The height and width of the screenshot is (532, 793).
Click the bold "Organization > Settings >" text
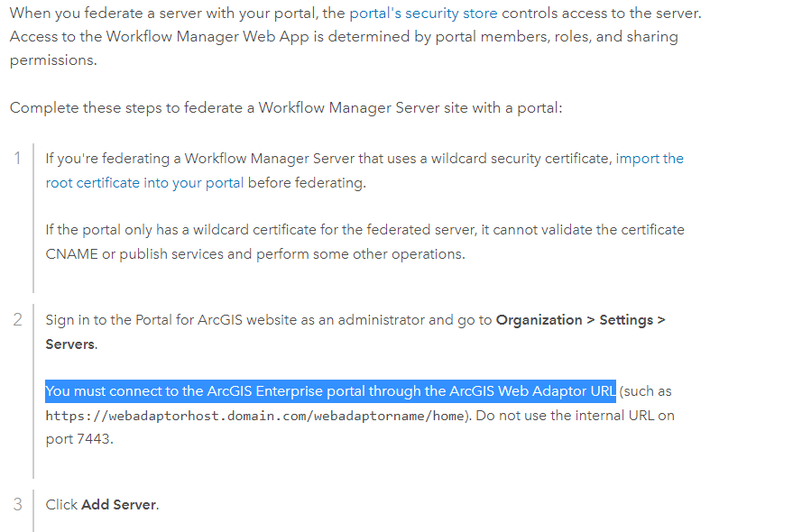580,320
